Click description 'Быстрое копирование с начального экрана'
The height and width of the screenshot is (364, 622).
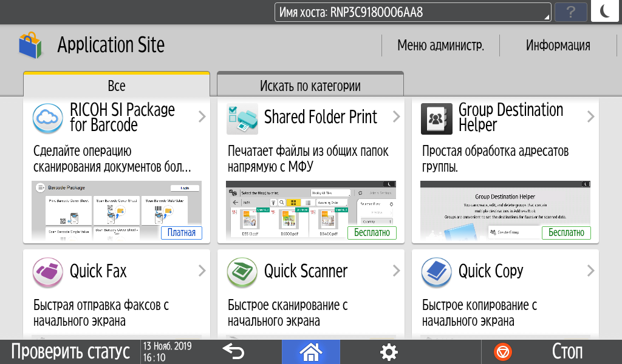coord(480,313)
